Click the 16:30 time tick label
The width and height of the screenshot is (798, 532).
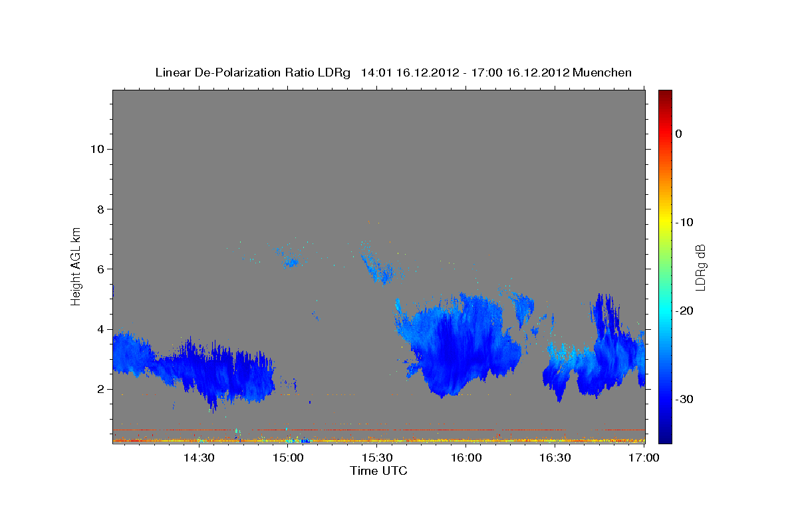point(555,458)
